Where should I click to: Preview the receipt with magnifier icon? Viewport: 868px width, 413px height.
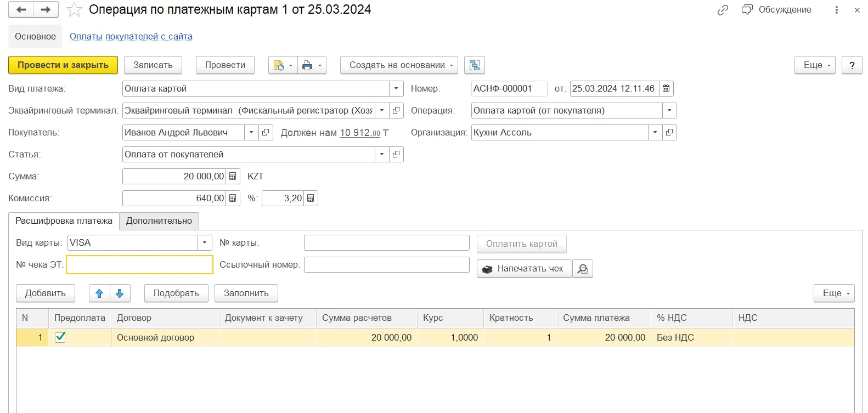(583, 269)
